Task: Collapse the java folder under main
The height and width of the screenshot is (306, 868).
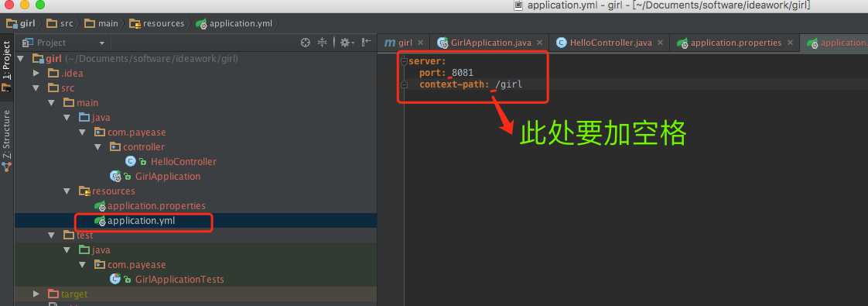Action: [x=67, y=118]
